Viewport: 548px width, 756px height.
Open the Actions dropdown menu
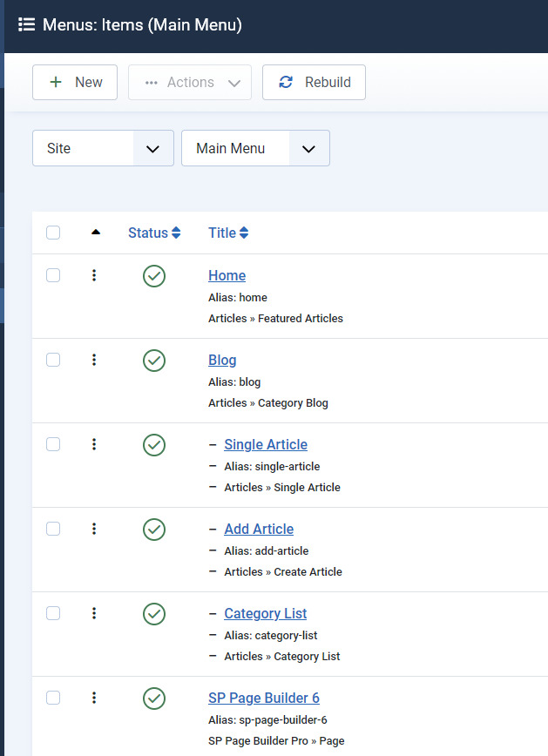pyautogui.click(x=190, y=83)
